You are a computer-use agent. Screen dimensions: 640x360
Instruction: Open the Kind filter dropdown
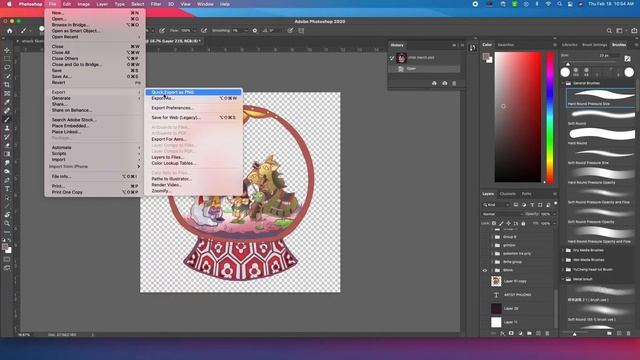(x=496, y=205)
